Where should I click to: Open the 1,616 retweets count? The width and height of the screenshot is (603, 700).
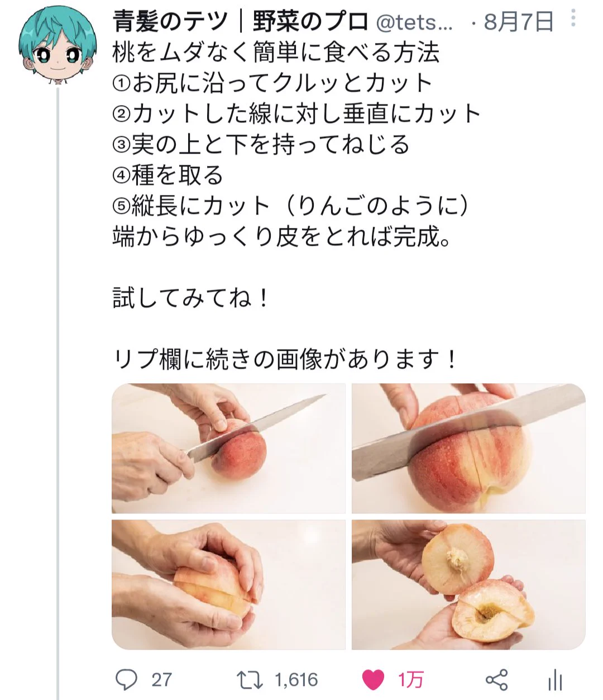[x=296, y=680]
